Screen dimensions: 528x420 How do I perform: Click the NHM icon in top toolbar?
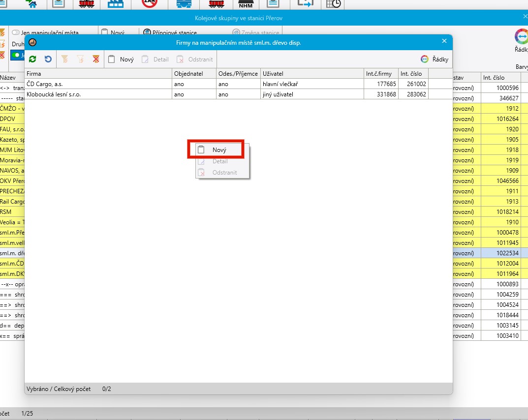click(245, 4)
